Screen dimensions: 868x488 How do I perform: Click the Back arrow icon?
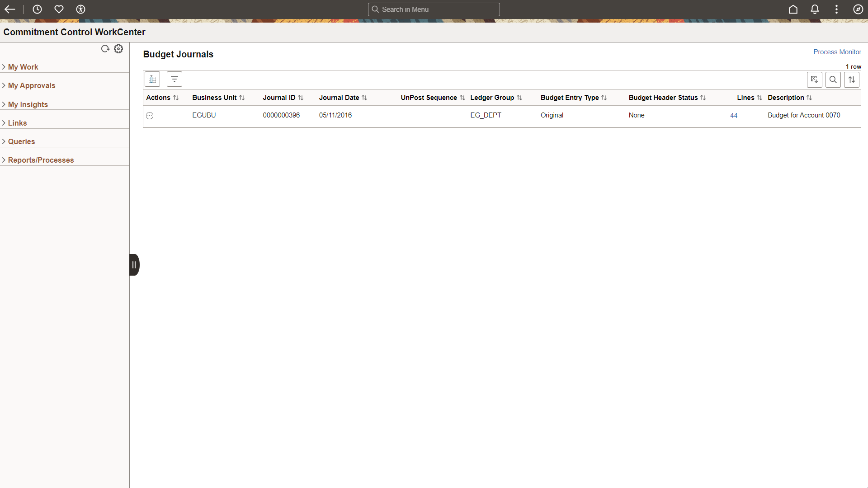(x=10, y=9)
